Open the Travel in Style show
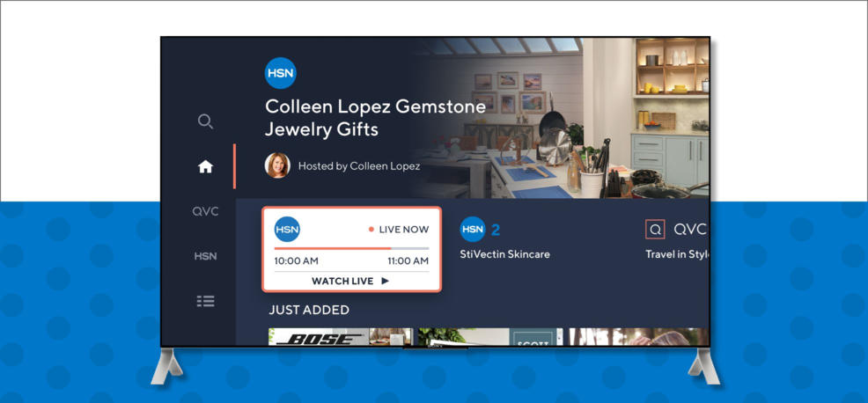 (x=677, y=254)
